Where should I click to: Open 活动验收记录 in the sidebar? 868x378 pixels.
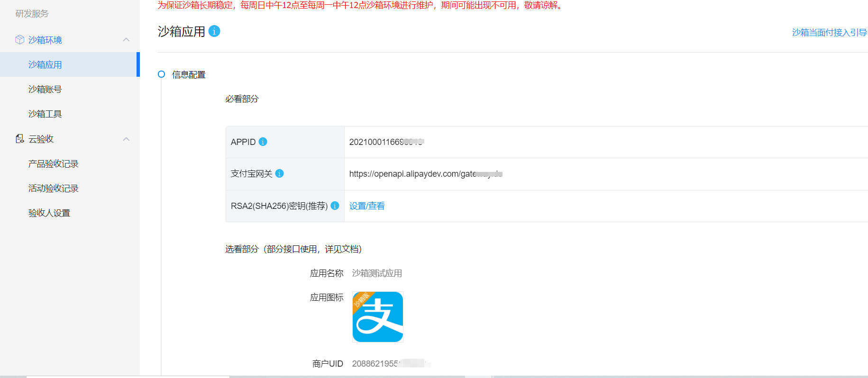point(53,188)
